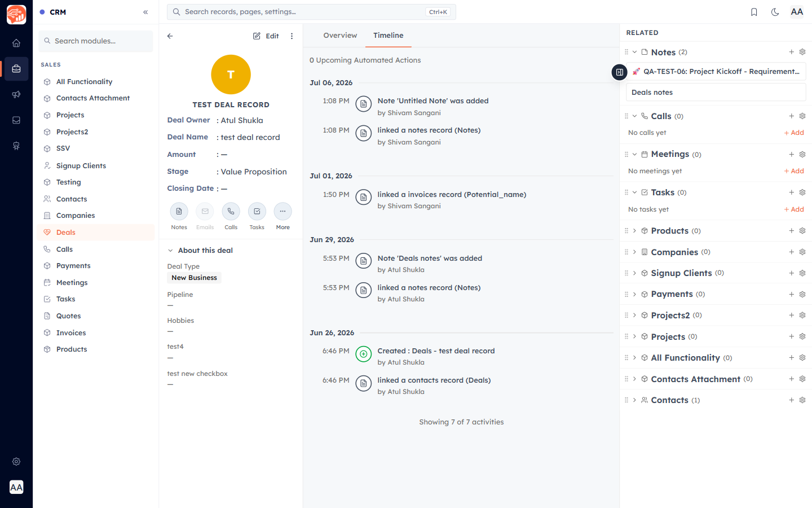Open the QA-TEST-06 Project Kickoff note
The width and height of the screenshot is (812, 508).
click(x=716, y=72)
